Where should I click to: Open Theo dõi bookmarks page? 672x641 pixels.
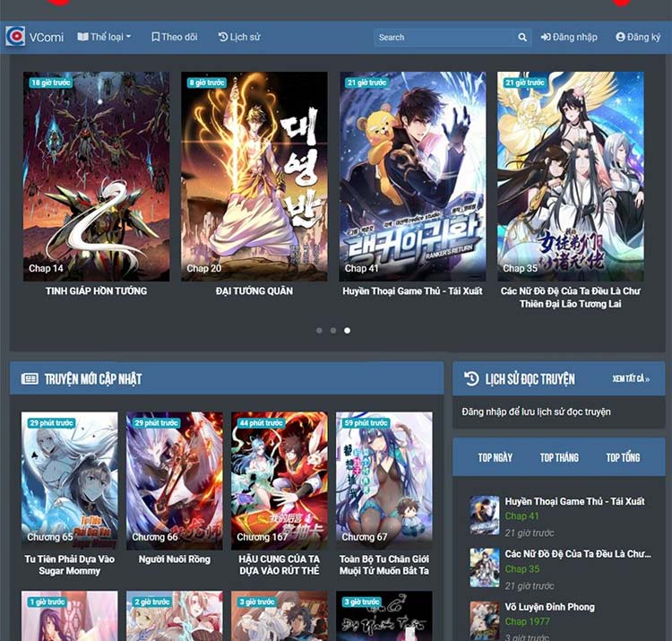coord(175,38)
